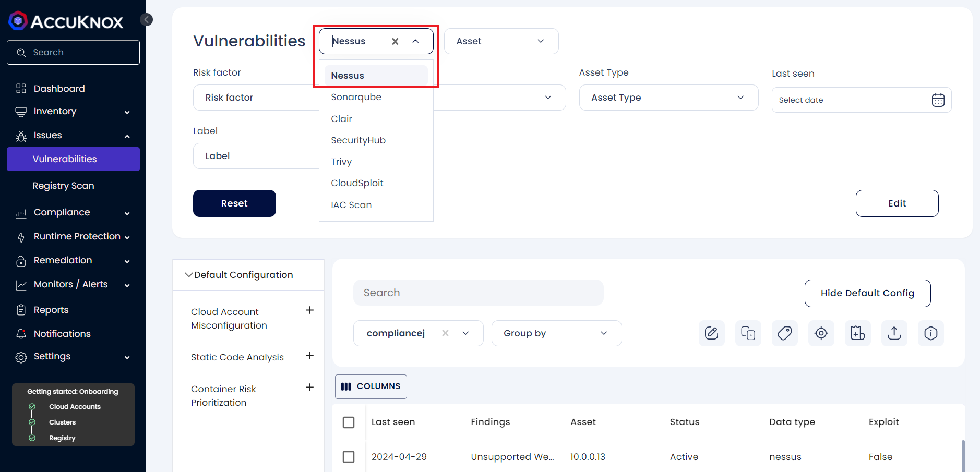Click the Settings gear icon

tap(21, 357)
